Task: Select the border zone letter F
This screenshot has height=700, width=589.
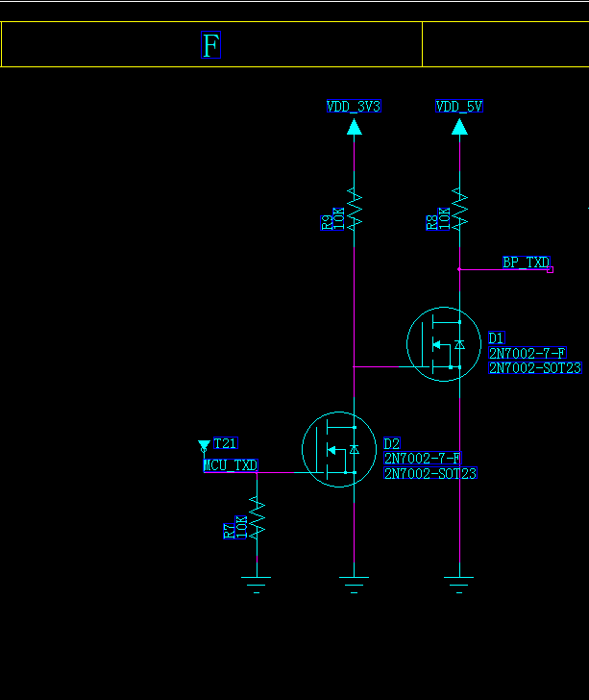Action: (x=211, y=45)
